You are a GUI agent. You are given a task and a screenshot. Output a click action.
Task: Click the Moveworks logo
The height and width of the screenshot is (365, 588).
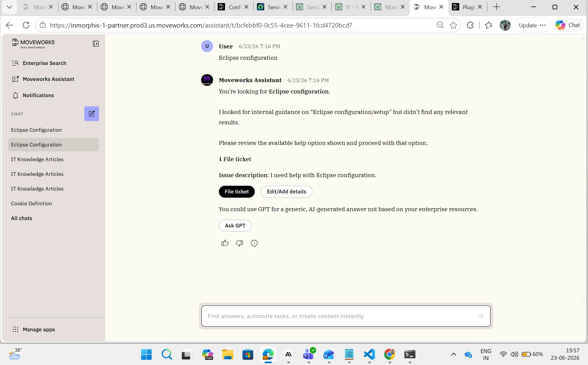(x=33, y=44)
